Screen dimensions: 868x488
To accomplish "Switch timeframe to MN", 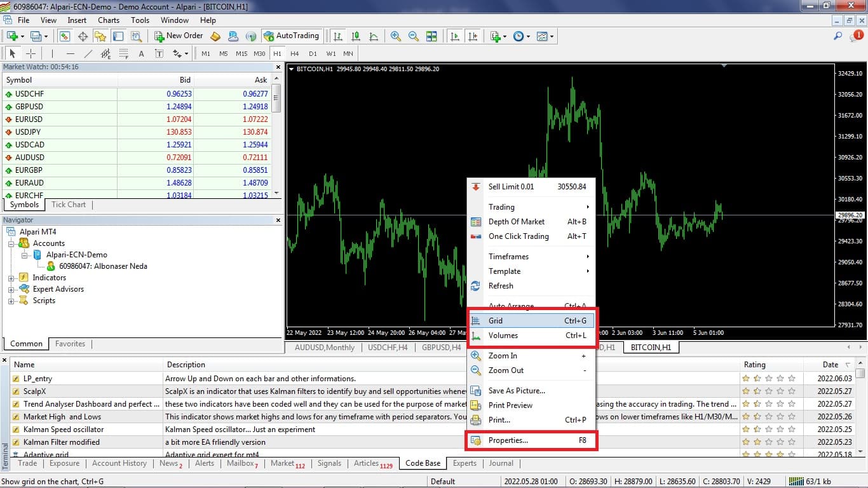I will (x=348, y=53).
